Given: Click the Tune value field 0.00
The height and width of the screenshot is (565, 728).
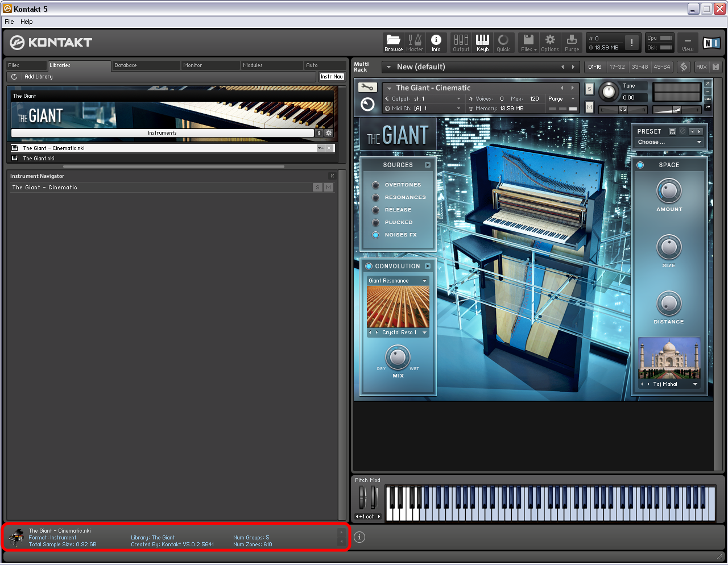Looking at the screenshot, I should [634, 98].
